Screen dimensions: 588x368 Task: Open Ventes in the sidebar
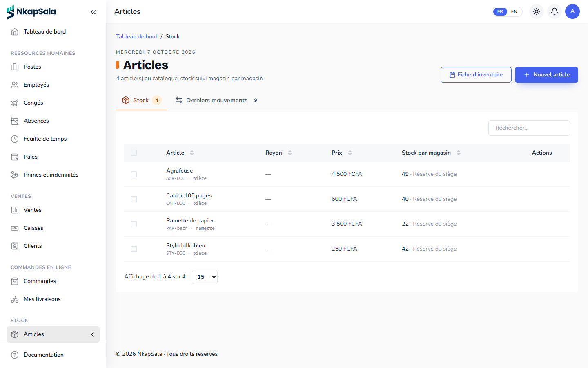53,210
